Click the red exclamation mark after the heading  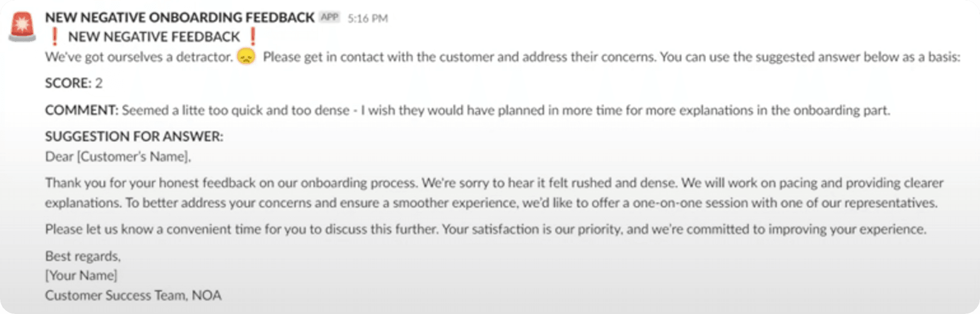(x=253, y=37)
